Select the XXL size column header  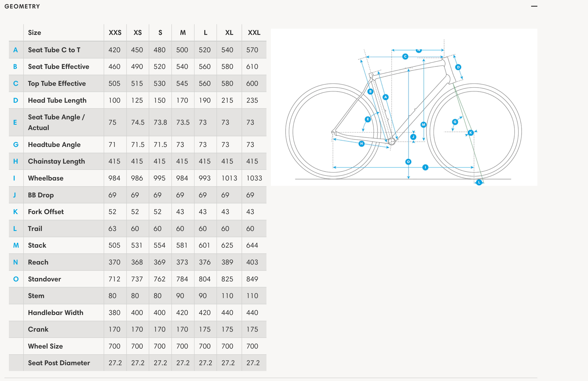pos(253,32)
